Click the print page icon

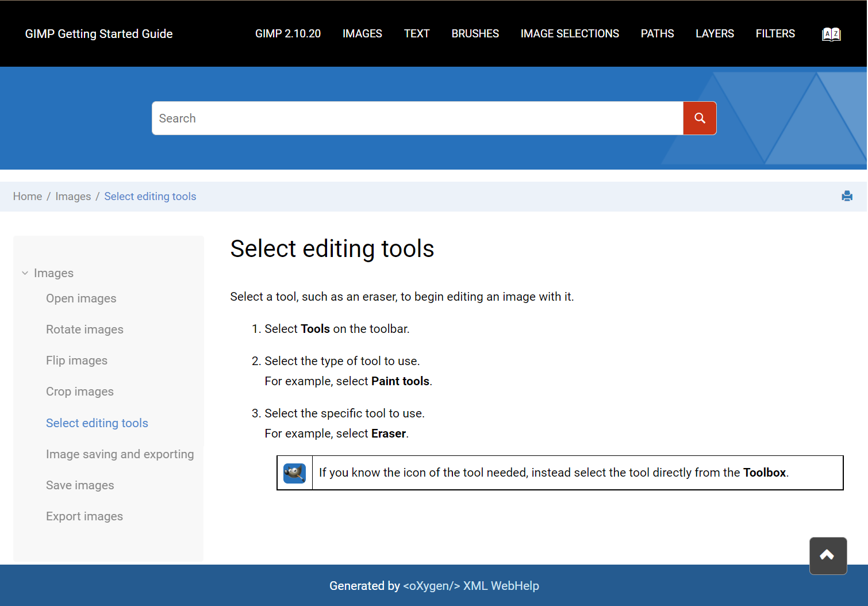tap(847, 196)
